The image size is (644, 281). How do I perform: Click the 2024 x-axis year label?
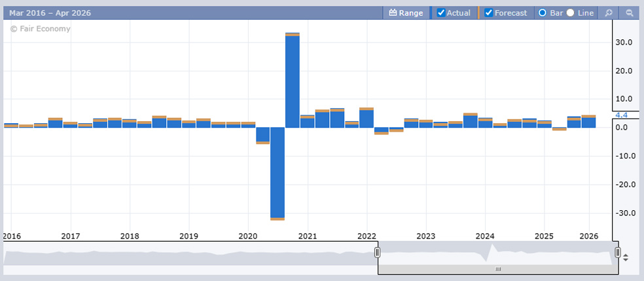pos(485,236)
